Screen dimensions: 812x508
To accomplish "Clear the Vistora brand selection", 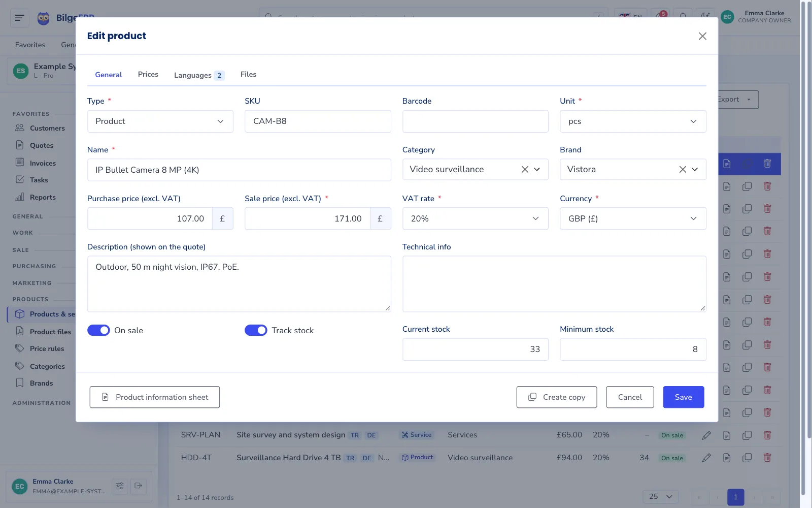I will point(683,169).
